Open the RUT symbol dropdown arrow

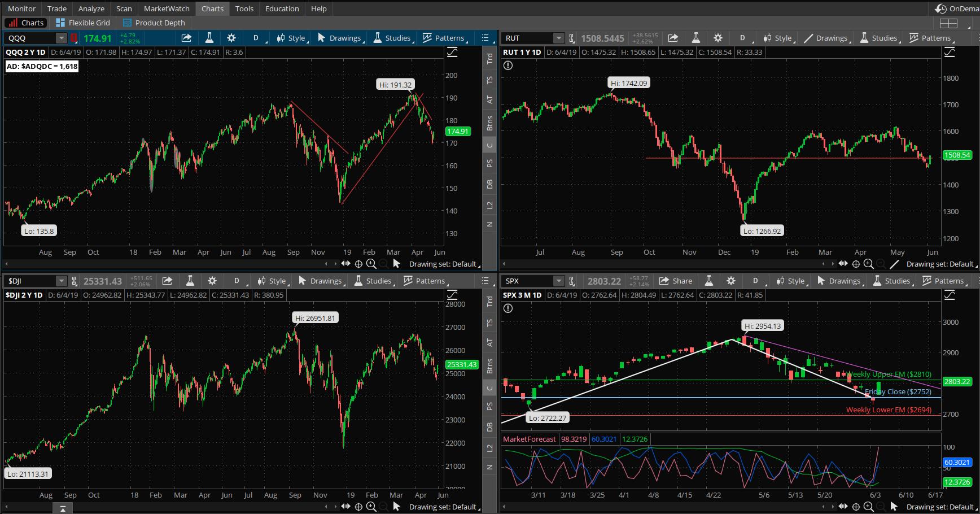click(x=558, y=38)
